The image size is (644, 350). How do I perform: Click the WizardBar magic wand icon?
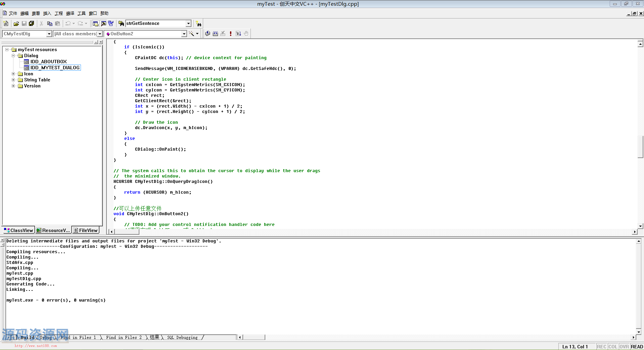[x=191, y=34]
